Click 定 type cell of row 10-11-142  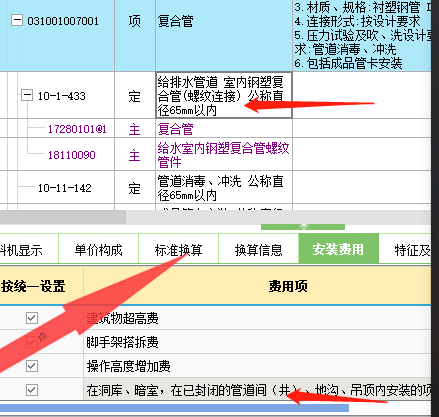click(135, 188)
